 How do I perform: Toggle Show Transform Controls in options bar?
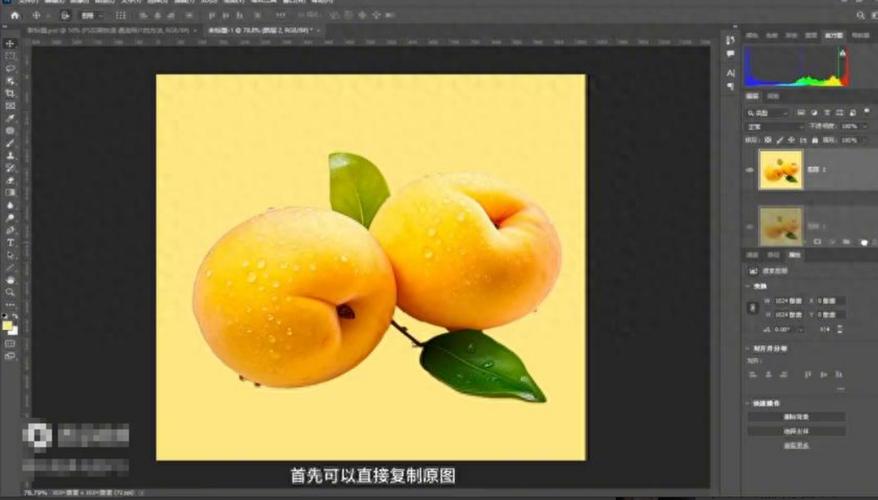click(x=120, y=16)
